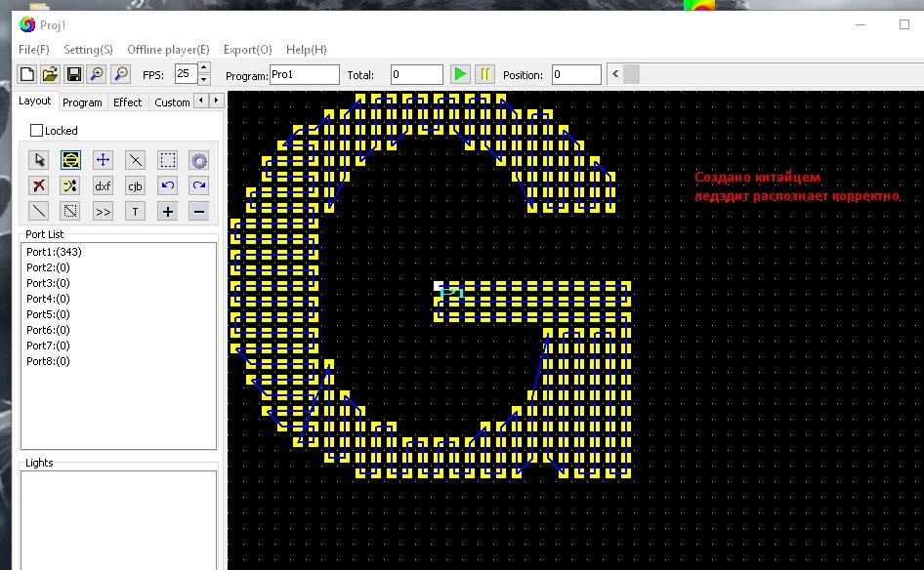The height and width of the screenshot is (570, 924).
Task: Click the black X tool button
Action: click(x=135, y=160)
